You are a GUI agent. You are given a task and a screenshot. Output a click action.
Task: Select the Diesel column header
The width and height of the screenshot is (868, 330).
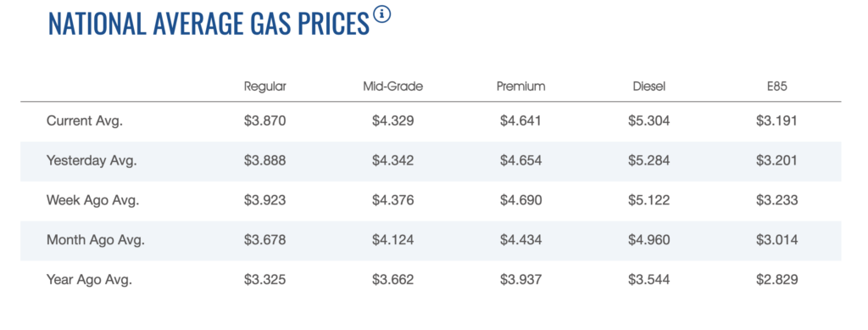(x=648, y=87)
